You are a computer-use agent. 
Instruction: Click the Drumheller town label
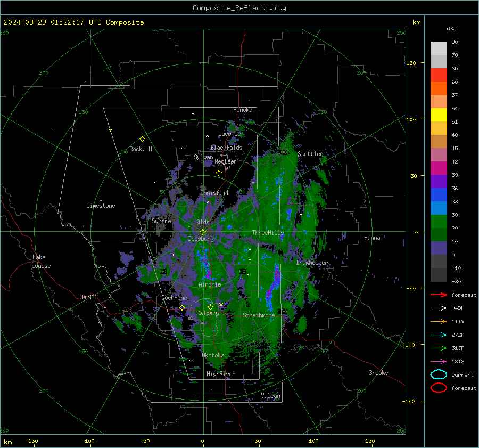pyautogui.click(x=312, y=263)
